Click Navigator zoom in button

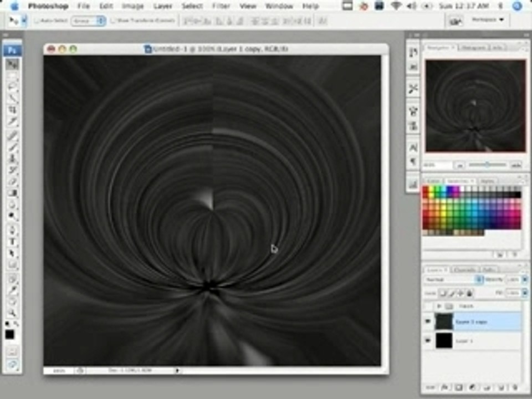click(x=516, y=165)
